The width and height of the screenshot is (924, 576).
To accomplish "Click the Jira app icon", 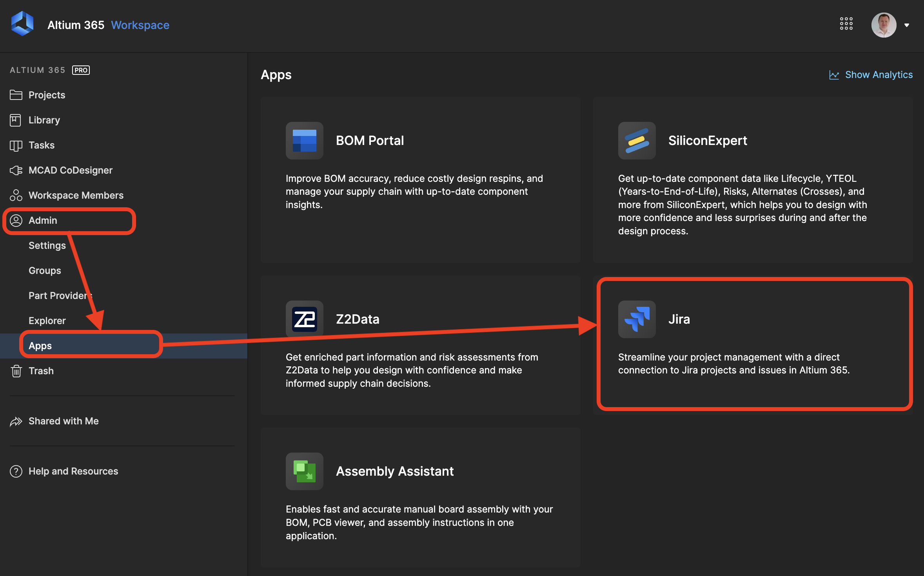I will (637, 319).
